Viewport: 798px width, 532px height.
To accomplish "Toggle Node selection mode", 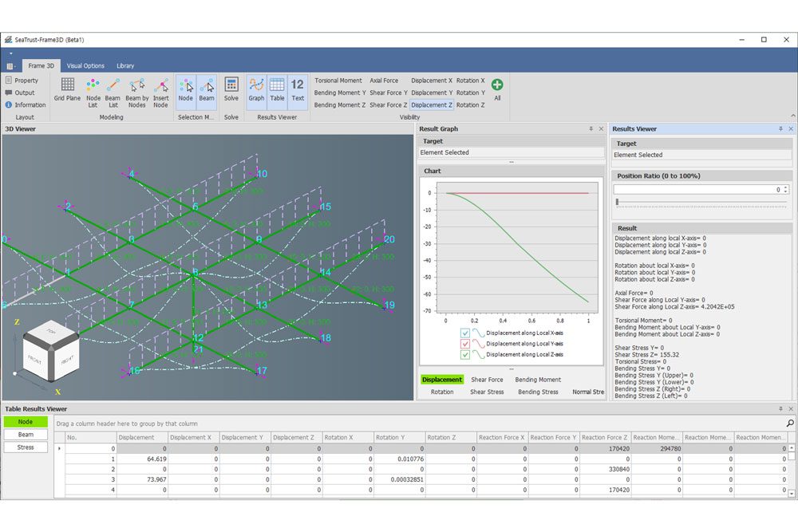I will pyautogui.click(x=186, y=92).
